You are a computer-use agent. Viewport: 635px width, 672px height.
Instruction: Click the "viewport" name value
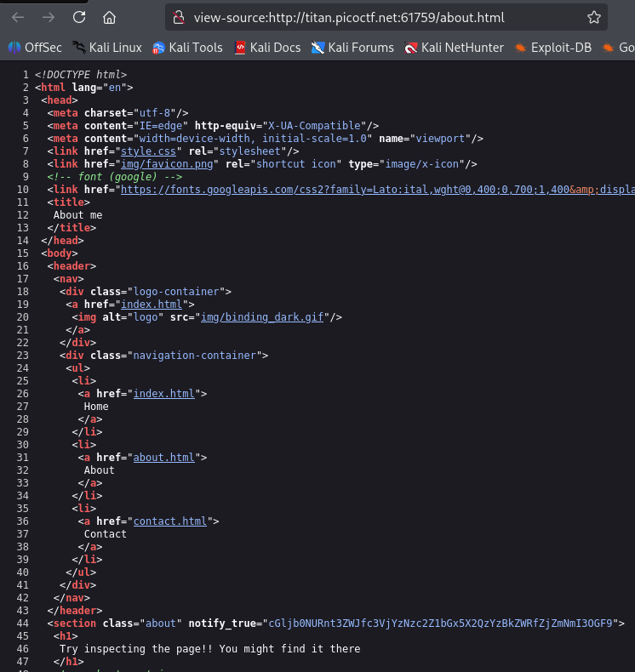[x=440, y=139]
